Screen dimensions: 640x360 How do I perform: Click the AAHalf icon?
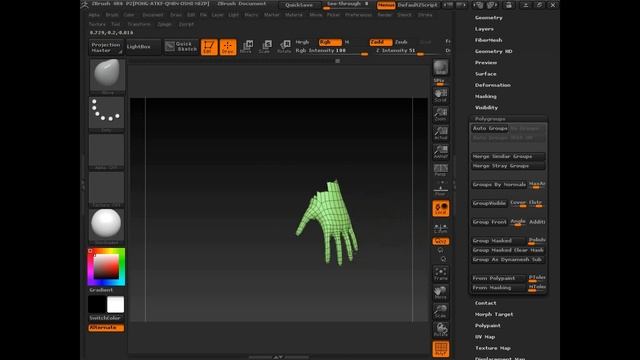tap(440, 151)
